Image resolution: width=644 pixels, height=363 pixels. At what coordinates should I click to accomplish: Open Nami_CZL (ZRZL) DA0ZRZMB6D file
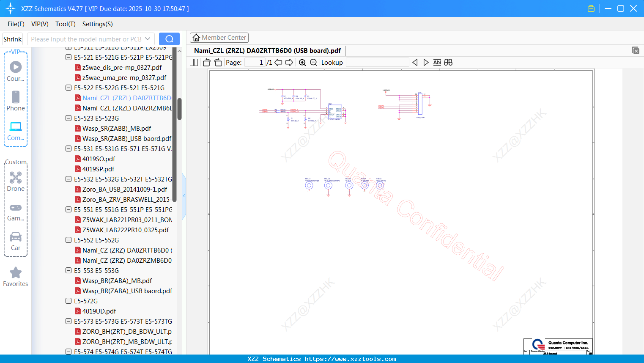[127, 108]
